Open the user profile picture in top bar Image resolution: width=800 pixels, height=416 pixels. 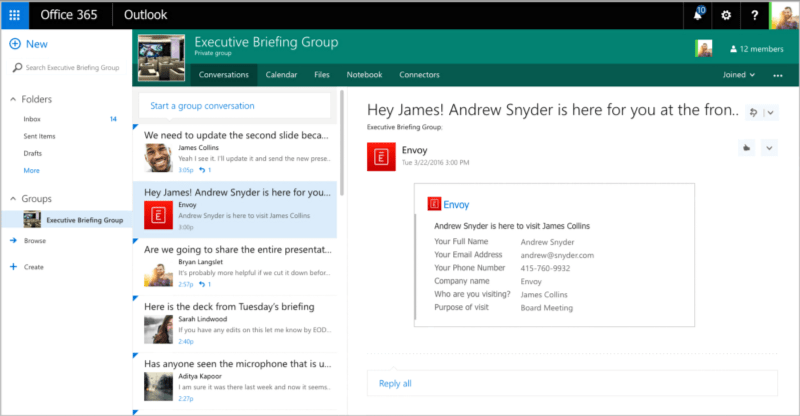point(785,15)
